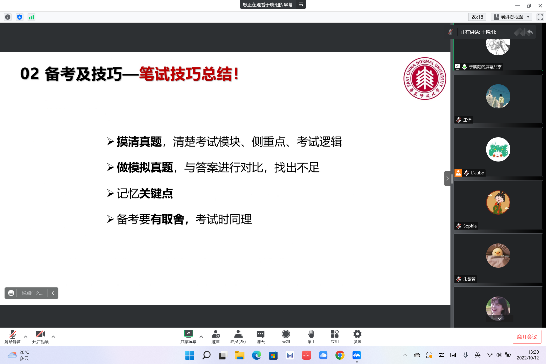Screen dimensions: 546x364
Task: Expand camera options arrow
Action: (x=53, y=336)
